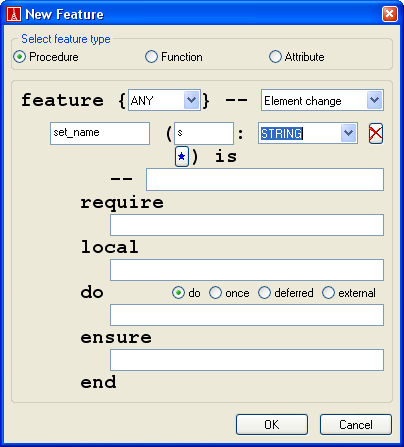Image resolution: width=404 pixels, height=447 pixels.
Task: Select the deferred routine option
Action: click(x=286, y=293)
